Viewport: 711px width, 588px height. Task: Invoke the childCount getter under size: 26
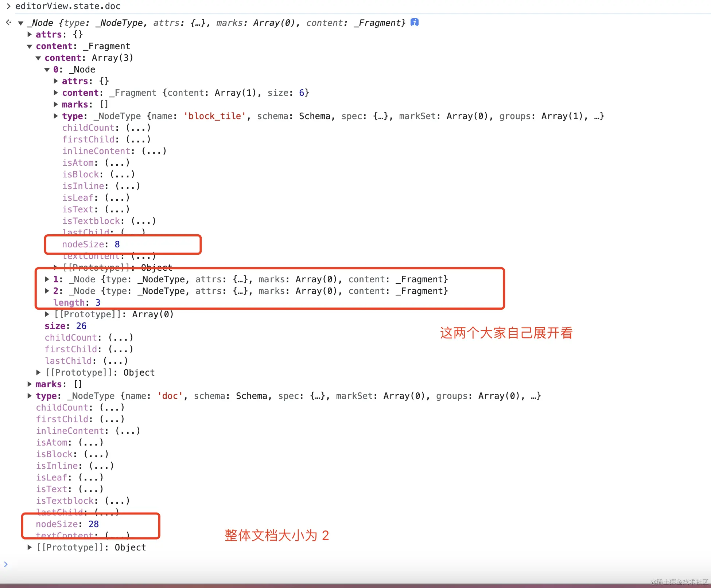[x=121, y=338]
